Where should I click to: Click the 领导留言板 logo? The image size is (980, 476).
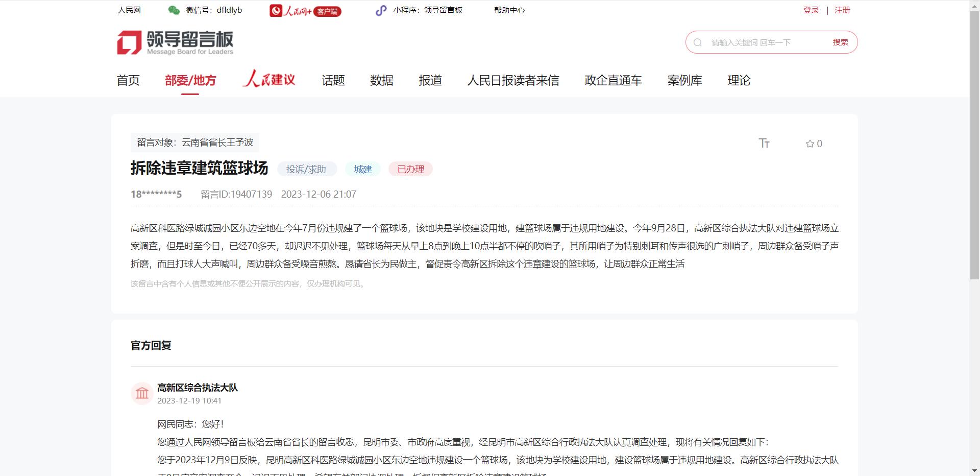176,42
